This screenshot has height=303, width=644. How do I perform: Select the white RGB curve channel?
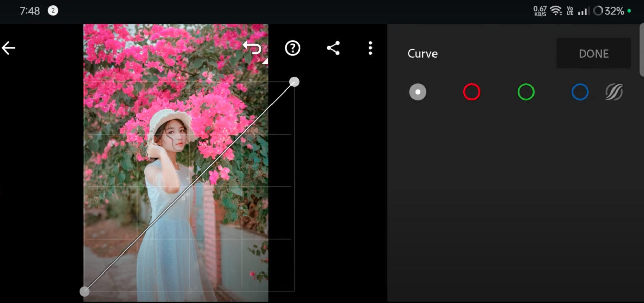pyautogui.click(x=418, y=92)
